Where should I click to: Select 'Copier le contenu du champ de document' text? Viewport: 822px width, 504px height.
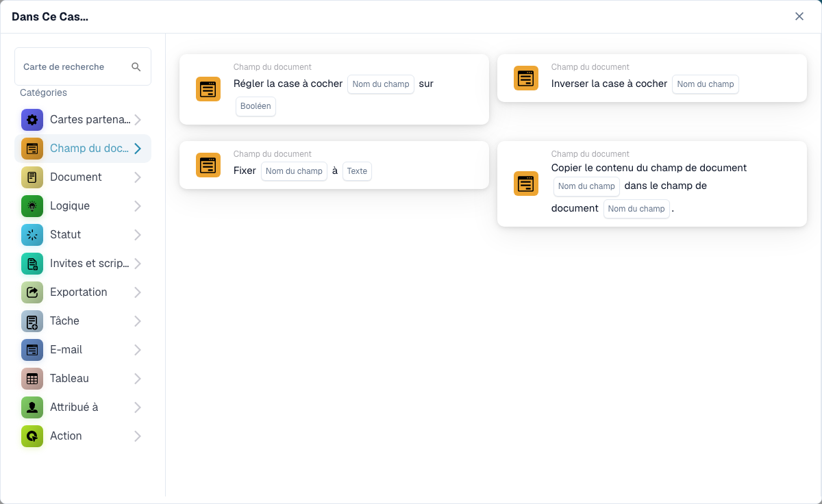649,168
